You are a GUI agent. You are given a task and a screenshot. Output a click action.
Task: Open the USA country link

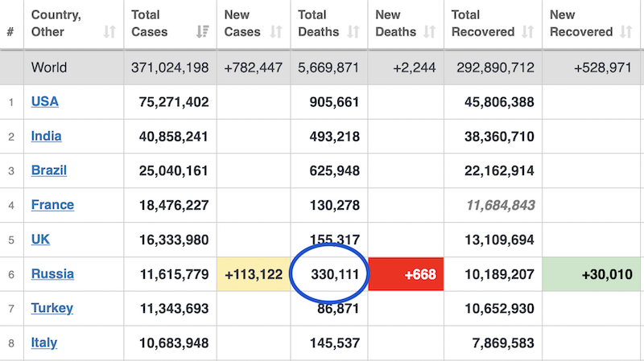(44, 102)
